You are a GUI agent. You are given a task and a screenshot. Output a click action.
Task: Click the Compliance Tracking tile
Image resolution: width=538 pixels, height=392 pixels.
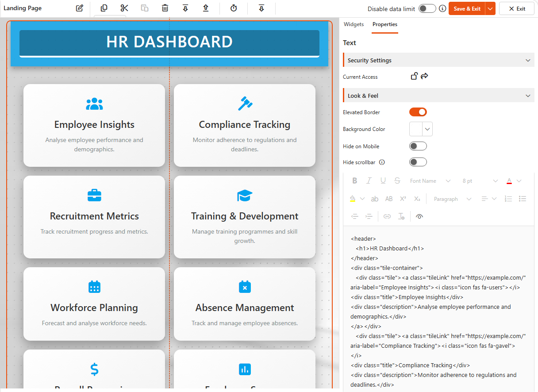[x=245, y=125]
